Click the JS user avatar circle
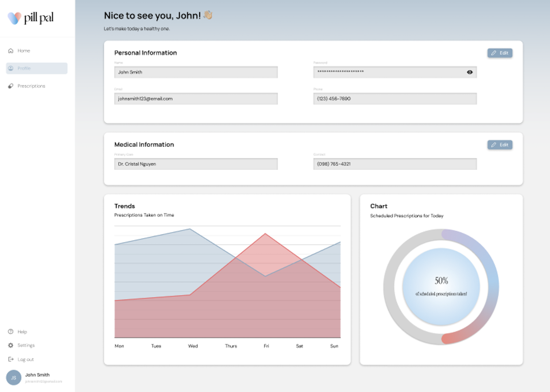 pos(14,378)
